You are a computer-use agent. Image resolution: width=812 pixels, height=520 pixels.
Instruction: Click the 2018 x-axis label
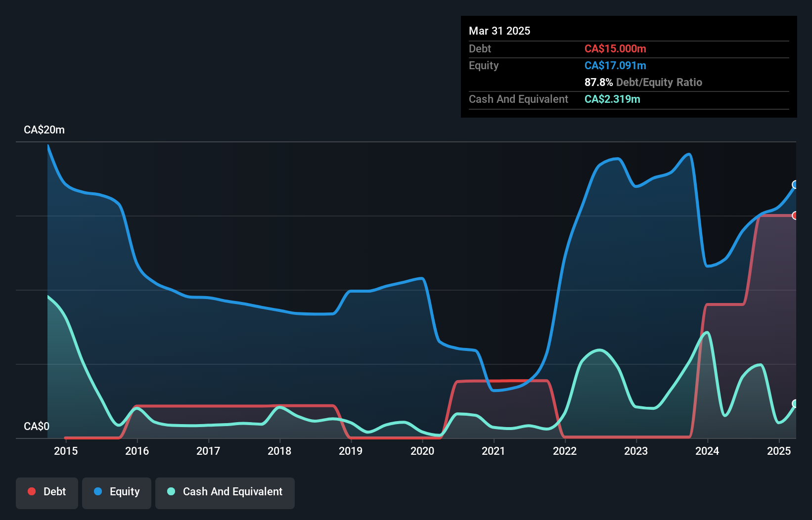click(x=279, y=451)
